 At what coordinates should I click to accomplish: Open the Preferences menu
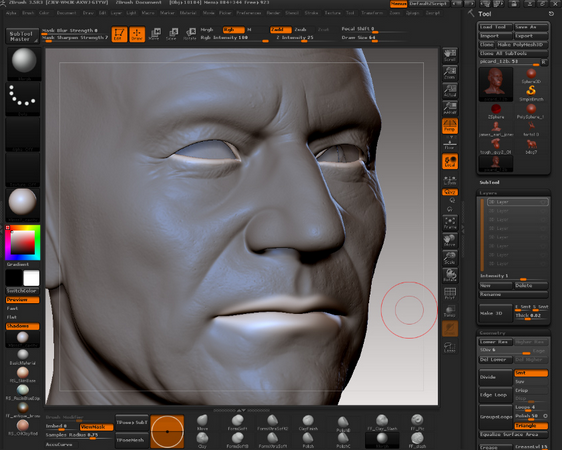pyautogui.click(x=249, y=13)
